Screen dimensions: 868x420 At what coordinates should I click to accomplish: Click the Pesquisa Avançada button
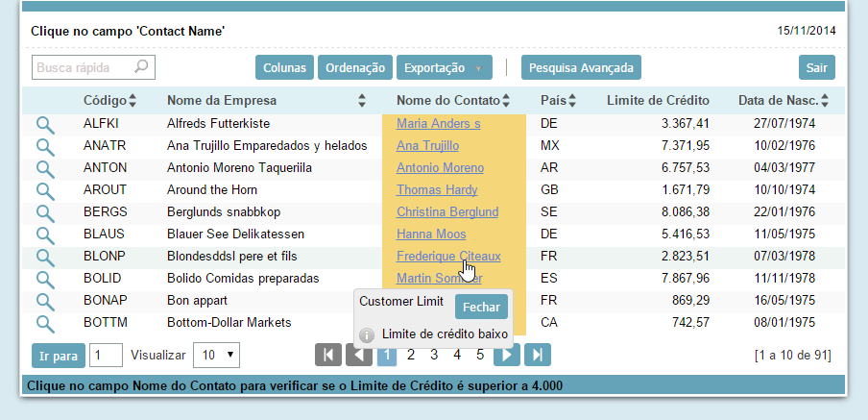click(x=581, y=68)
